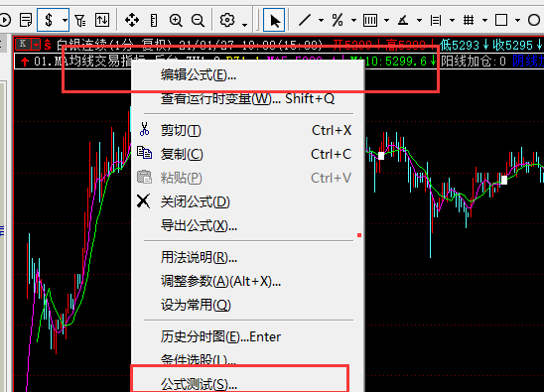The height and width of the screenshot is (392, 544).
Task: Click the 低5293 low price label
Action: point(465,45)
